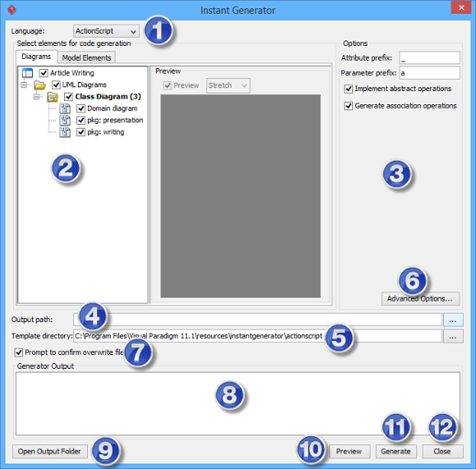The height and width of the screenshot is (469, 476).
Task: Click the Class Diagram folder icon
Action: [53, 97]
